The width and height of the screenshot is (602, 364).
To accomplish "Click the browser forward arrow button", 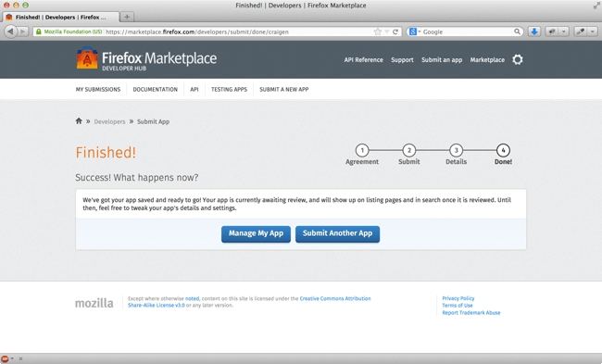I will 22,31.
